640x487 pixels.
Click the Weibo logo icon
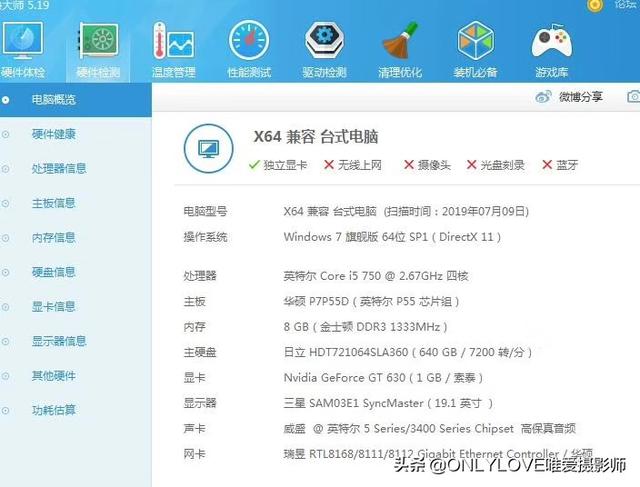(x=543, y=97)
